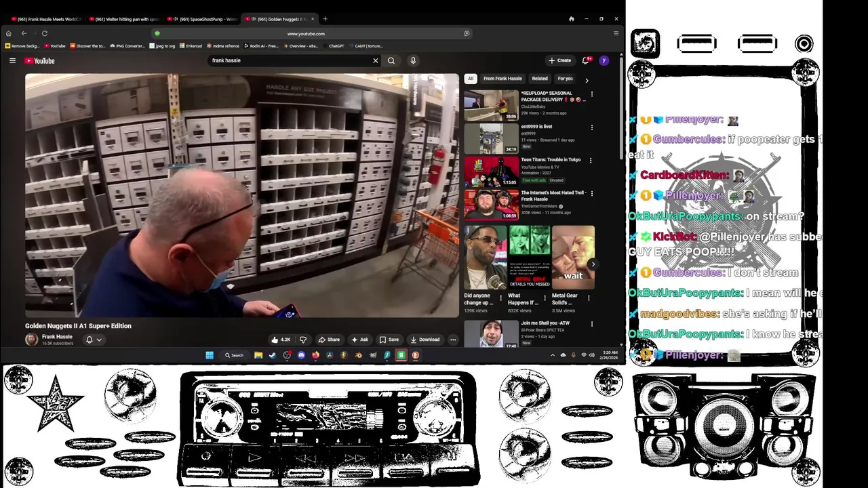This screenshot has width=868, height=488.
Task: Open the Ask button under the video
Action: (x=360, y=340)
